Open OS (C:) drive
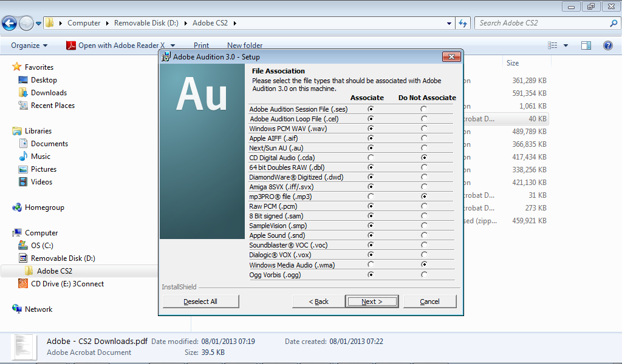Screen dimensions: 622x364 click(42, 246)
